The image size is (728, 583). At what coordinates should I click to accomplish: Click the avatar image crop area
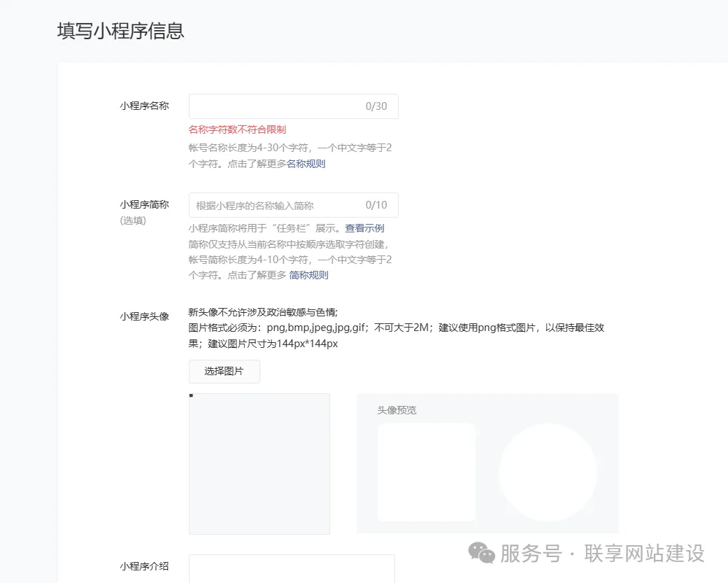click(259, 463)
